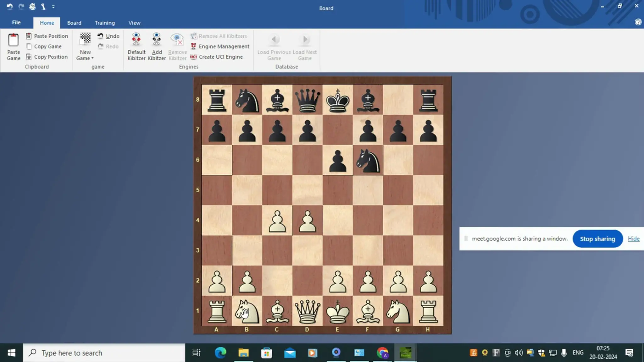Screen dimensions: 644x362
Task: Click the Default Kibitzer icon
Action: [x=136, y=39]
